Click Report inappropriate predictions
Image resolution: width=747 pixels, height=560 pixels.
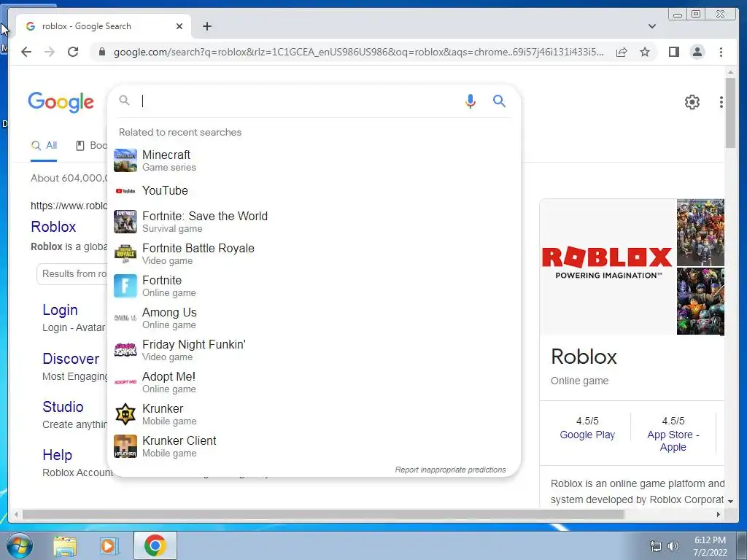pos(450,470)
